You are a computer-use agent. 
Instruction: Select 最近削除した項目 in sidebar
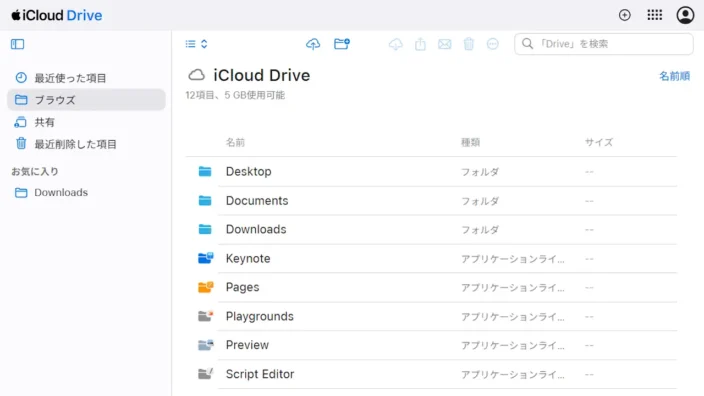pos(86,144)
